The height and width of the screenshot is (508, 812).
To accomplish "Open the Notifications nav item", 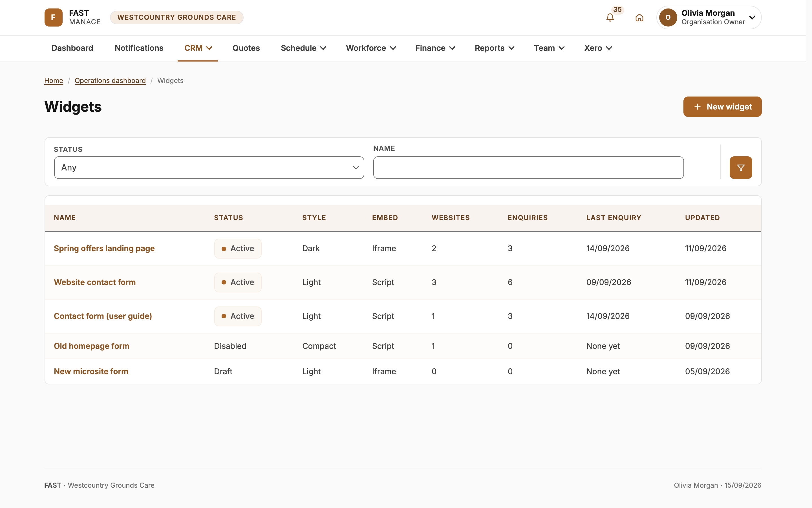I will click(139, 48).
